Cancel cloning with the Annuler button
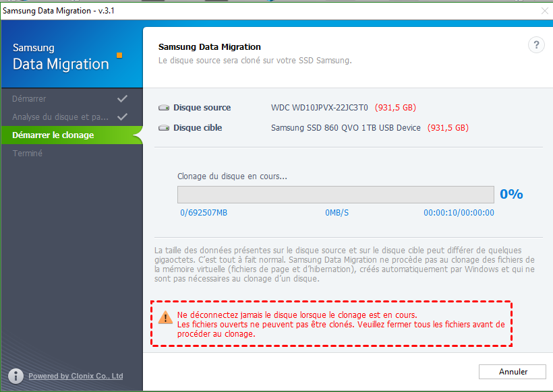Image resolution: width=553 pixels, height=392 pixels. tap(512, 372)
